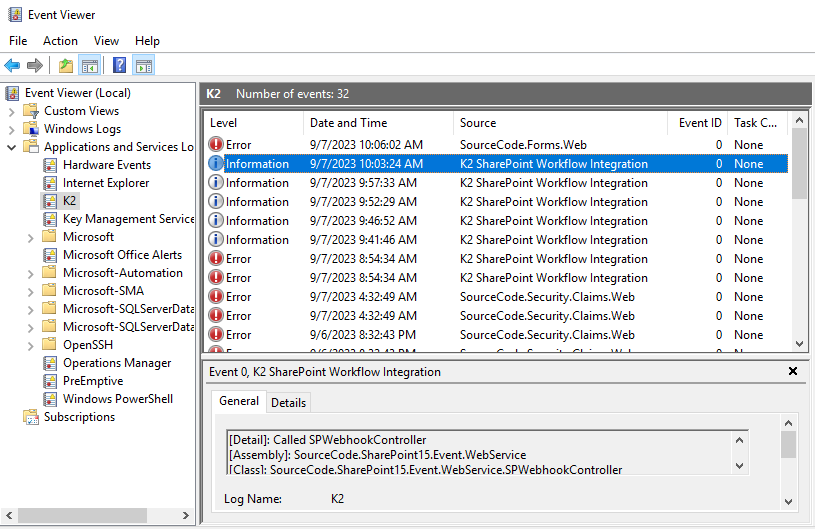Image resolution: width=815 pixels, height=529 pixels.
Task: Click the Windows PowerShell log icon
Action: pyautogui.click(x=50, y=399)
